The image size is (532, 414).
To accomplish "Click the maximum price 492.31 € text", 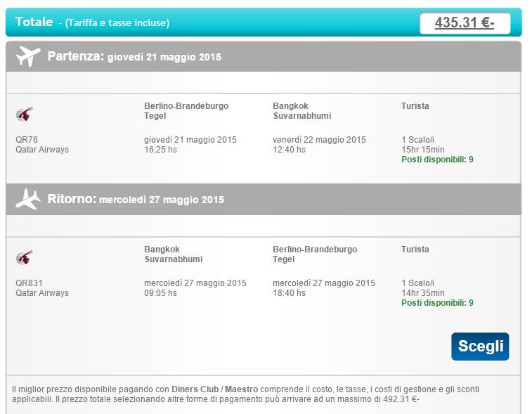I will pos(401,399).
